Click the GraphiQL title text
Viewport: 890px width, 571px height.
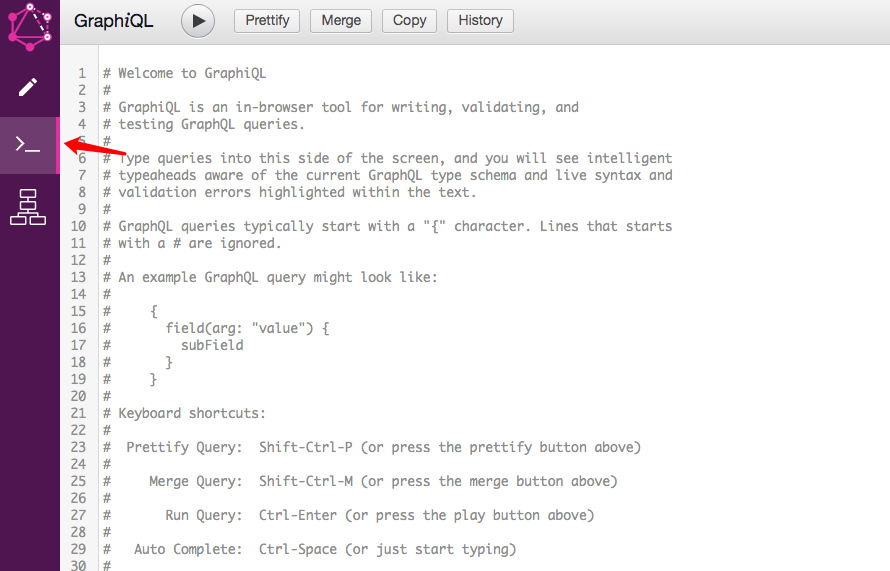coord(114,21)
